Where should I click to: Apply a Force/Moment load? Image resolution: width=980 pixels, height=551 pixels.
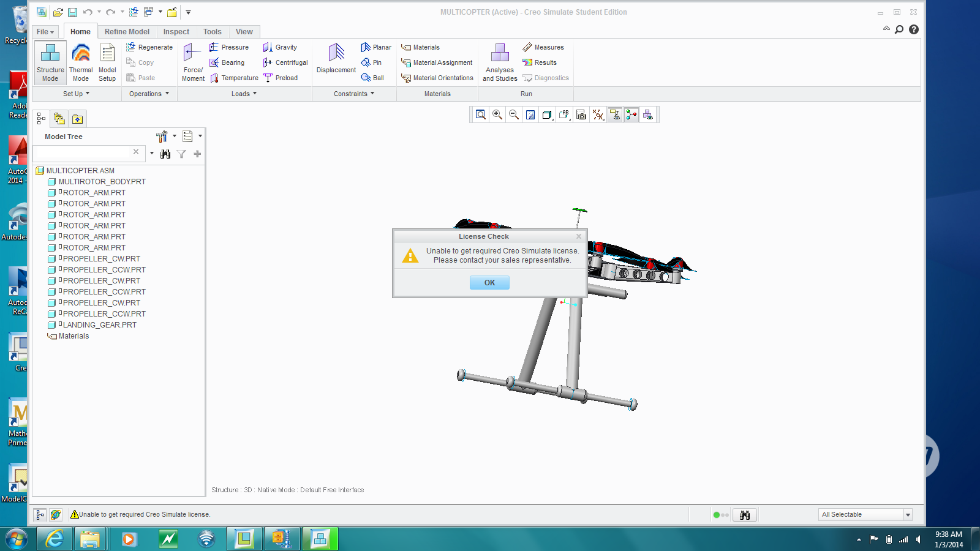193,62
